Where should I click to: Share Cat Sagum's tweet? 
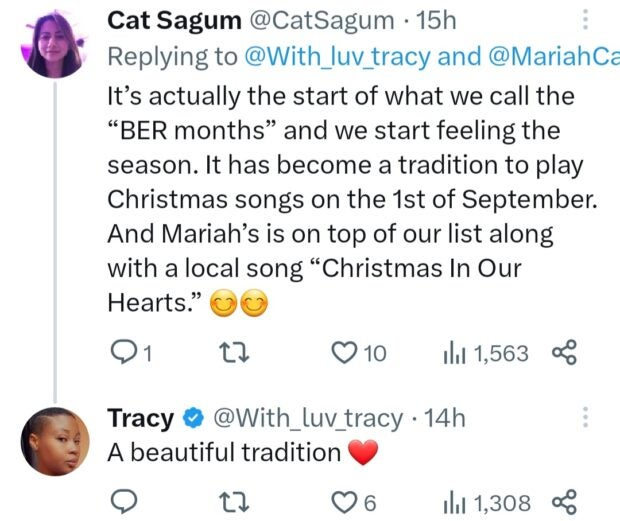point(564,352)
